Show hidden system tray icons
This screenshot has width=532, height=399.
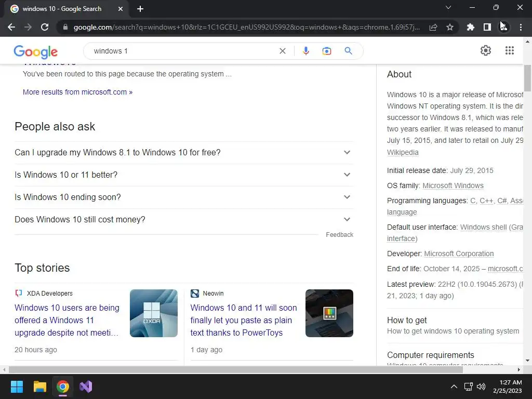[454, 387]
